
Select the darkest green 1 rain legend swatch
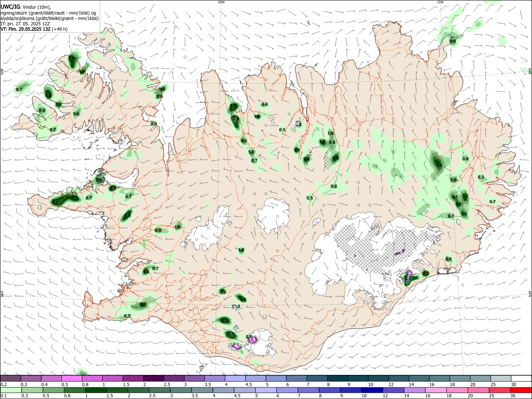[96, 390]
